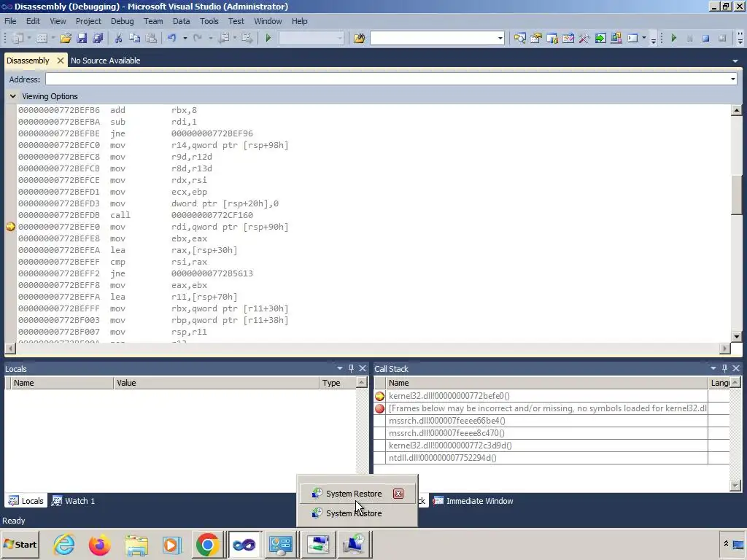Open the document tab list dropdown arrow
Screen dimensions: 747x560
(x=735, y=61)
